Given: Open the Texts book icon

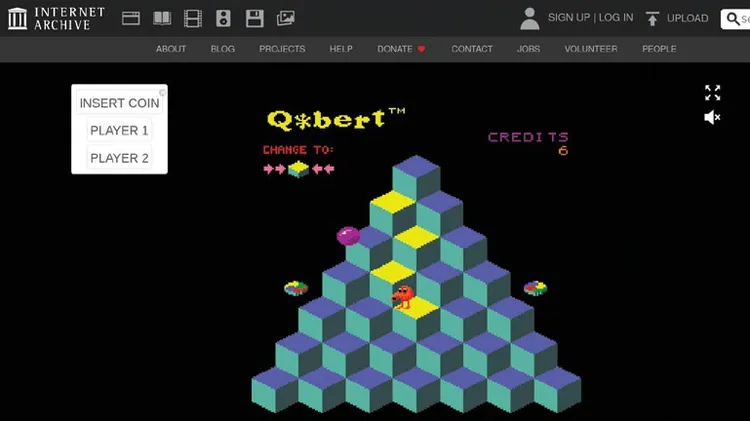Looking at the screenshot, I should point(162,19).
